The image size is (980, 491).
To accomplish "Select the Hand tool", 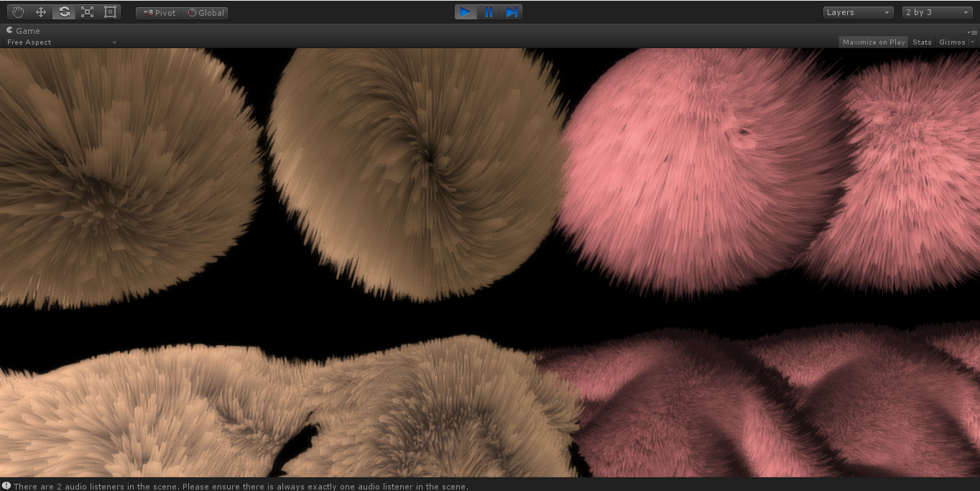I will tap(17, 12).
